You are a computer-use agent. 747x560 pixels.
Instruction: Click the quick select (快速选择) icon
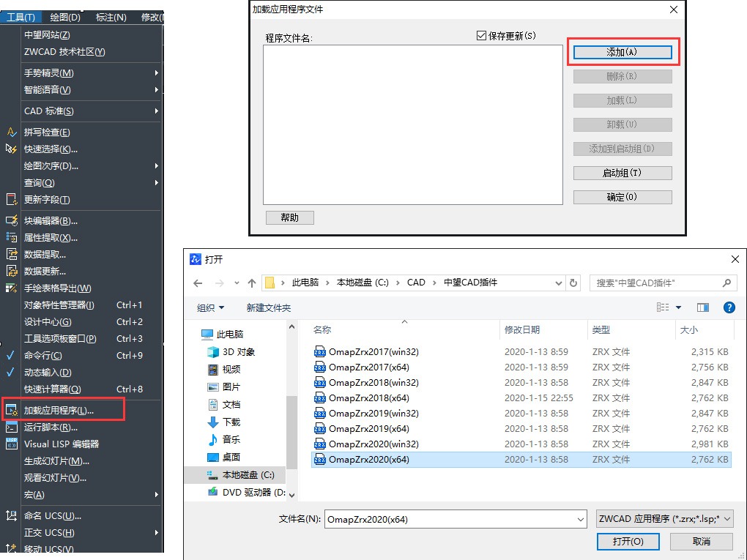click(x=11, y=149)
